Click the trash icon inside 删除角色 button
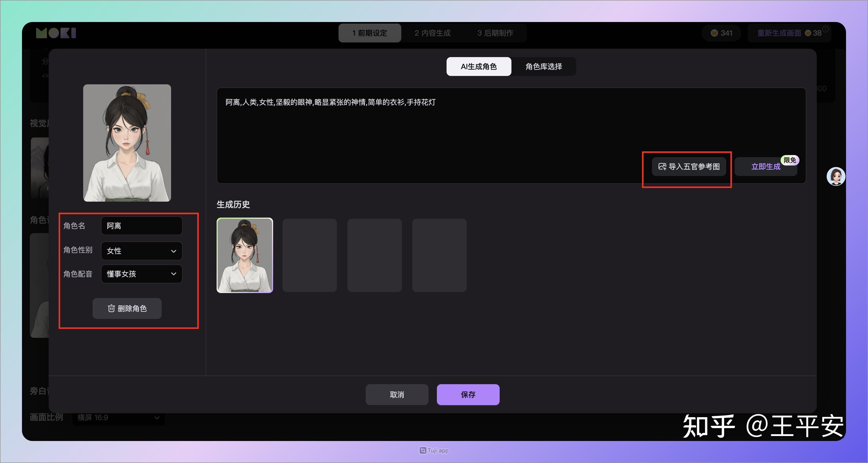868x463 pixels. pyautogui.click(x=111, y=308)
